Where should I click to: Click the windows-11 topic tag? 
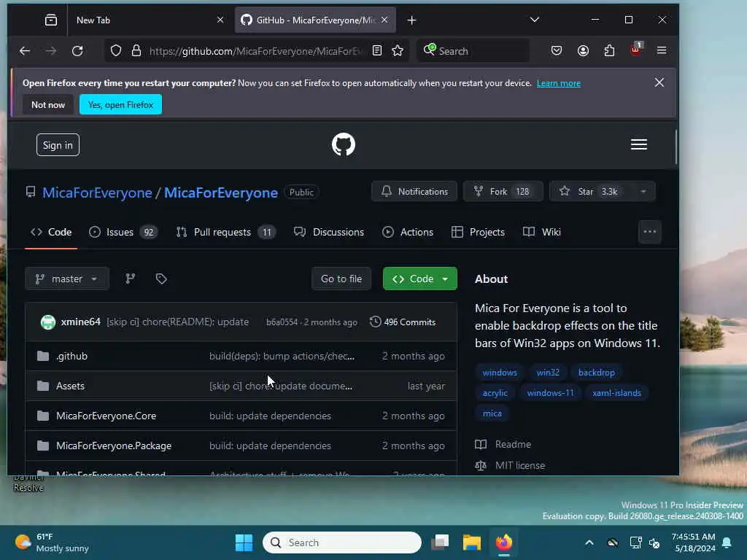550,393
